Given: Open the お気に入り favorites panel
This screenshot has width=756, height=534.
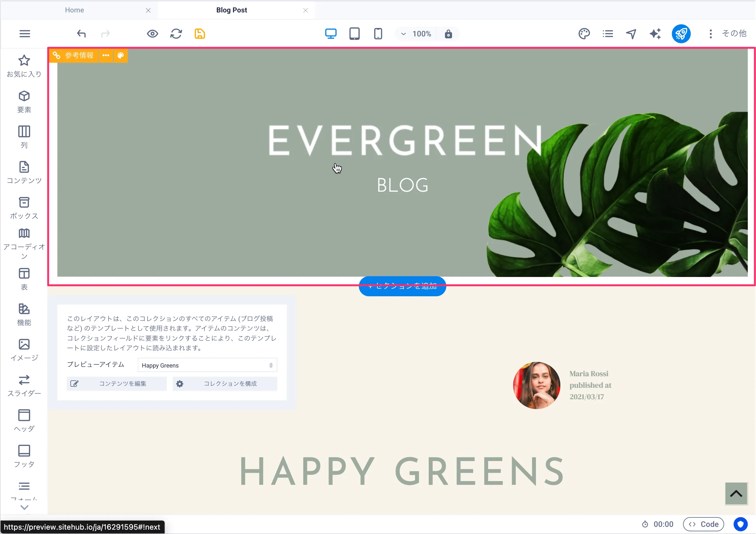Looking at the screenshot, I should (x=24, y=66).
